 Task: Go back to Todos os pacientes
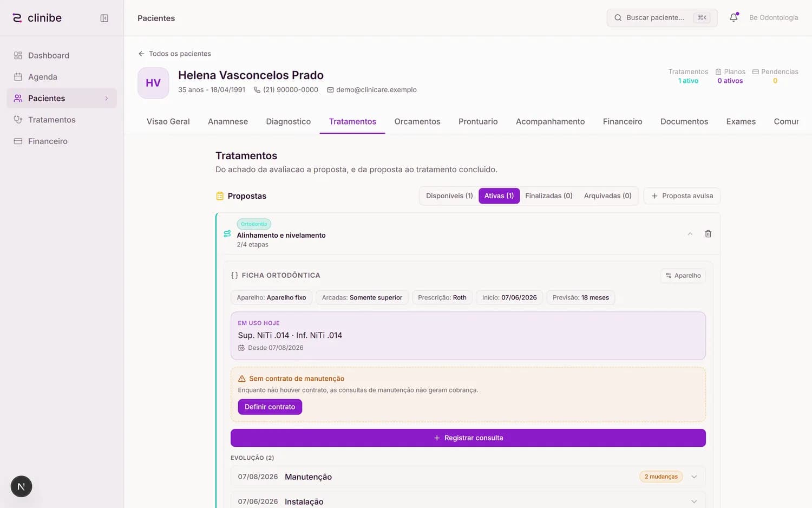(x=174, y=54)
